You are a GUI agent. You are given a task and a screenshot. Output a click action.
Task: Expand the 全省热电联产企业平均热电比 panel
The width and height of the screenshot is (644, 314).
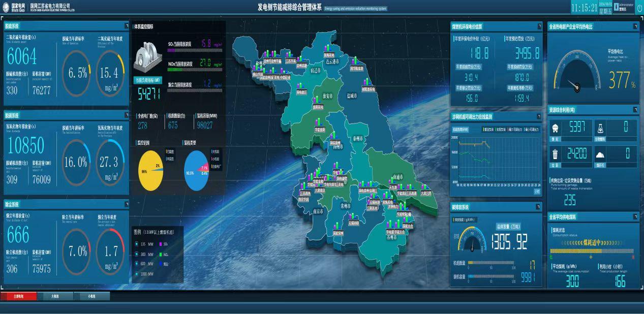pyautogui.click(x=635, y=26)
